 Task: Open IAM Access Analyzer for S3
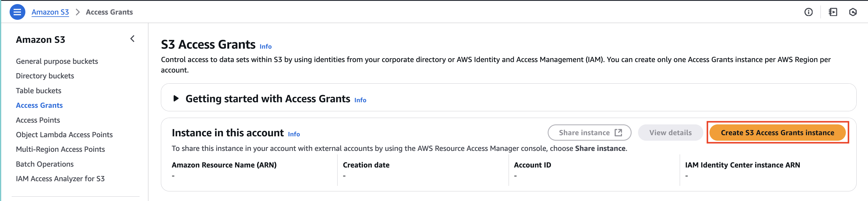click(60, 179)
